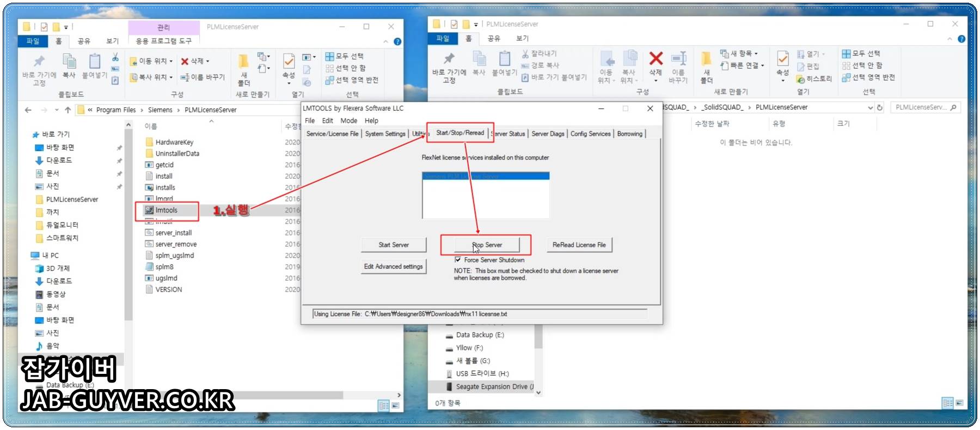Open the Borrowing tab
Image resolution: width=980 pixels, height=430 pixels.
pyautogui.click(x=629, y=134)
